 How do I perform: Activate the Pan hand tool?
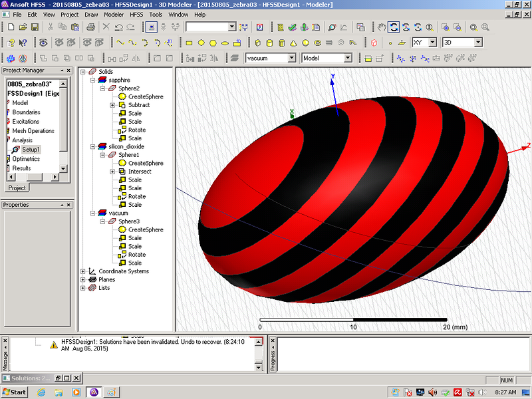click(x=381, y=27)
